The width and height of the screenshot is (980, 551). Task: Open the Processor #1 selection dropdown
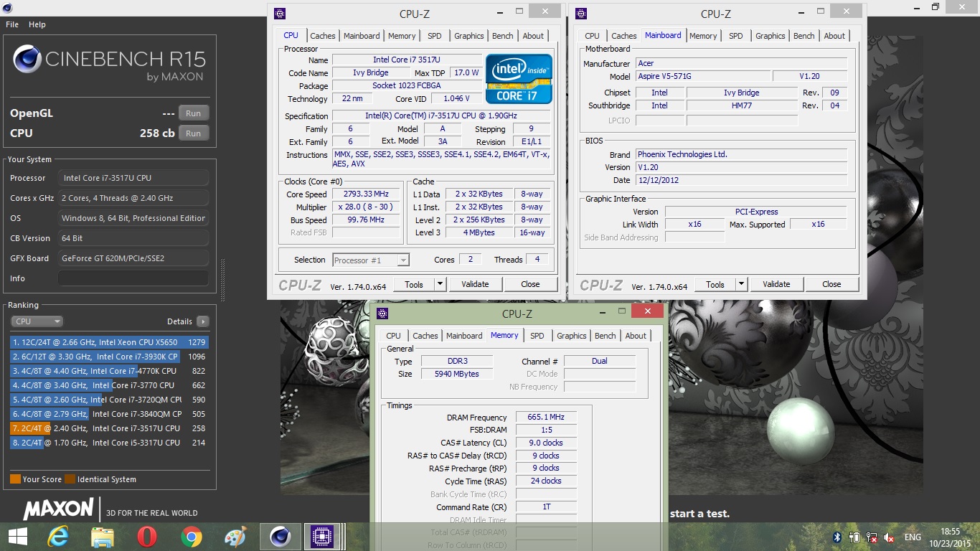point(371,260)
